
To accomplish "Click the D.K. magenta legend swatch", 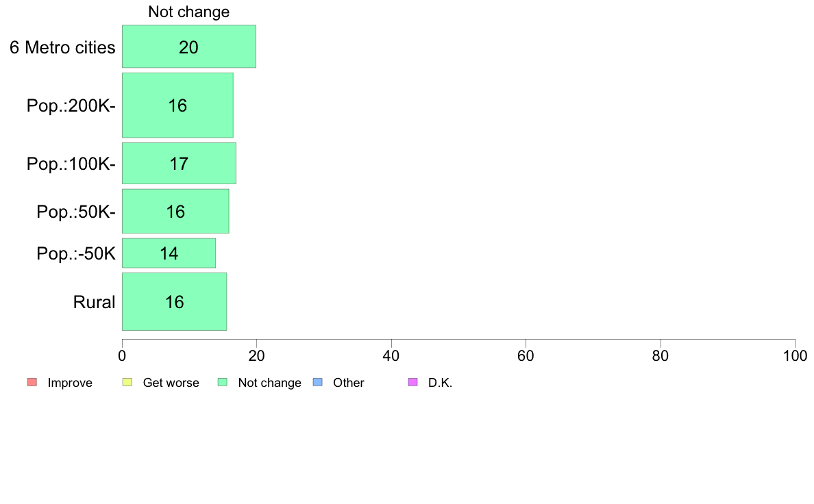I will [412, 383].
